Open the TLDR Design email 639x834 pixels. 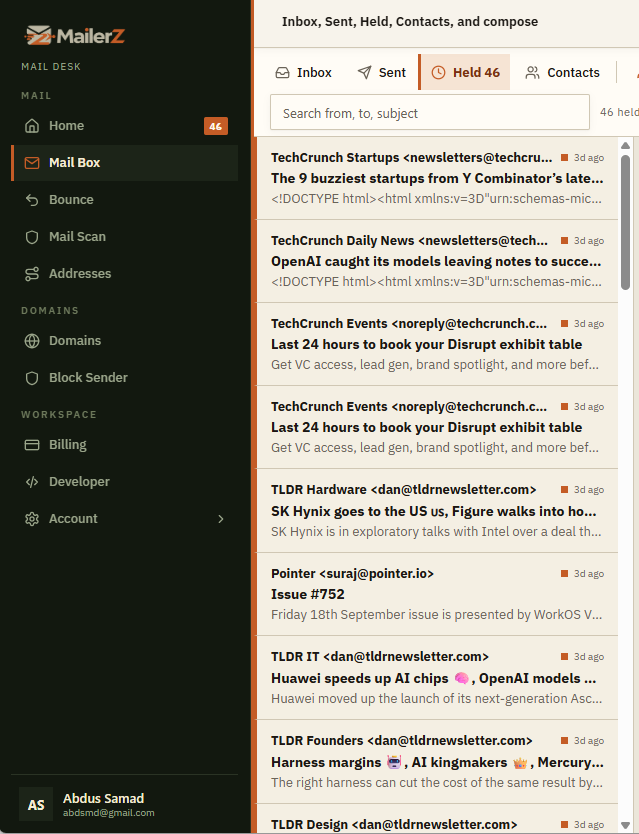[x=437, y=819]
